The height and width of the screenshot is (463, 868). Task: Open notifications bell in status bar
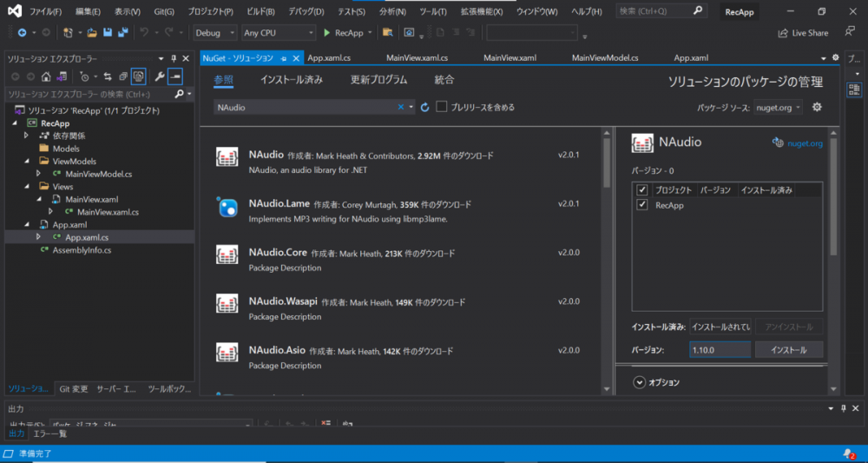[849, 453]
